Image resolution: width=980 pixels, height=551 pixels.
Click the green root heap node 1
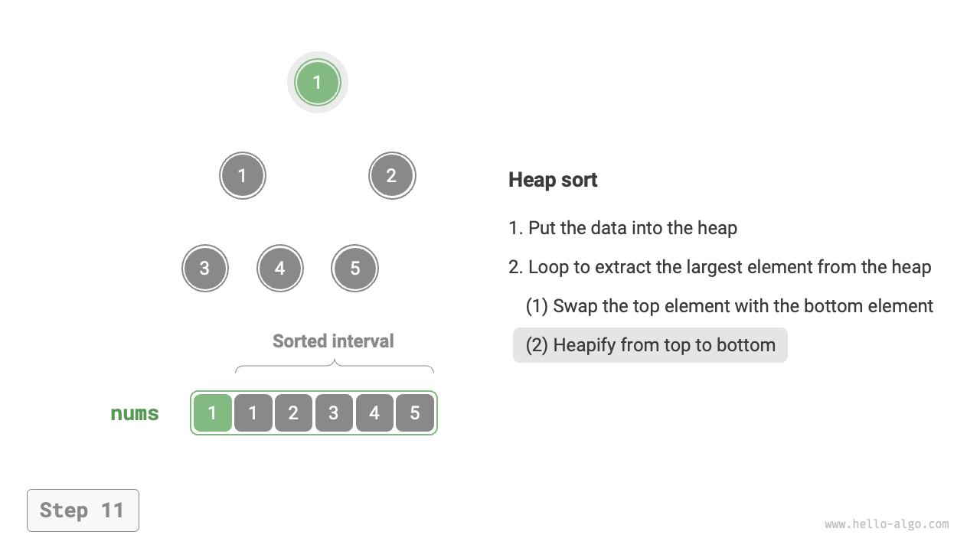[x=317, y=83]
